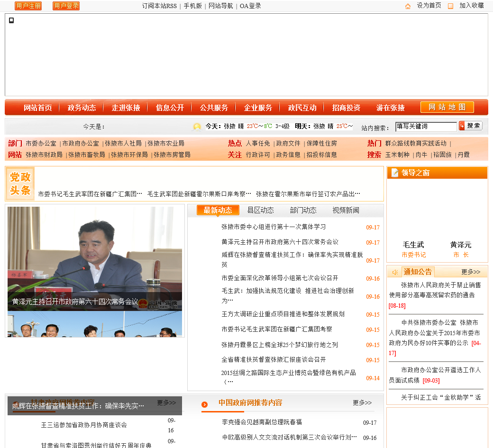Click the orange icon left of 搜索 button
Image resolution: width=493 pixels, height=448 pixels.
(x=462, y=126)
